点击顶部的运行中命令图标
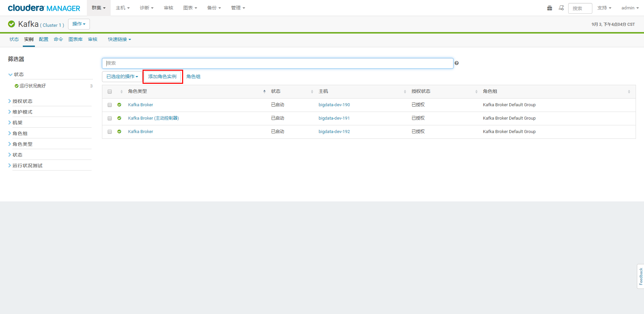This screenshot has height=314, width=644. tap(561, 8)
